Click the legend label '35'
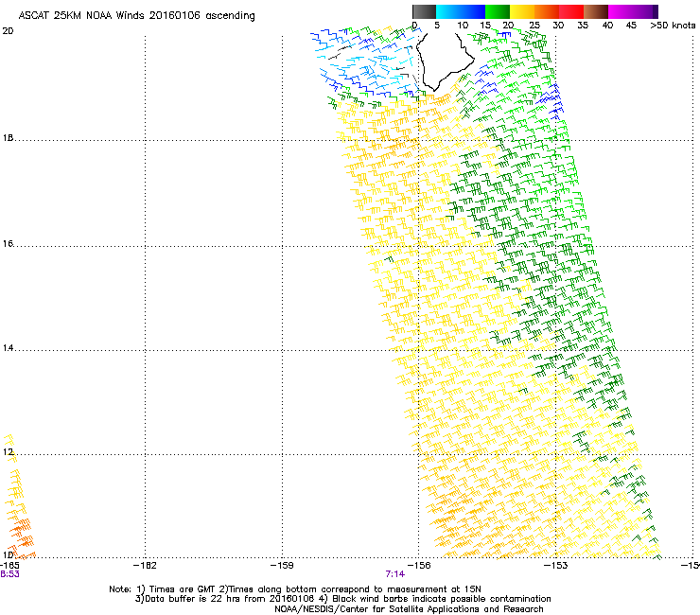700x615 pixels. (583, 26)
